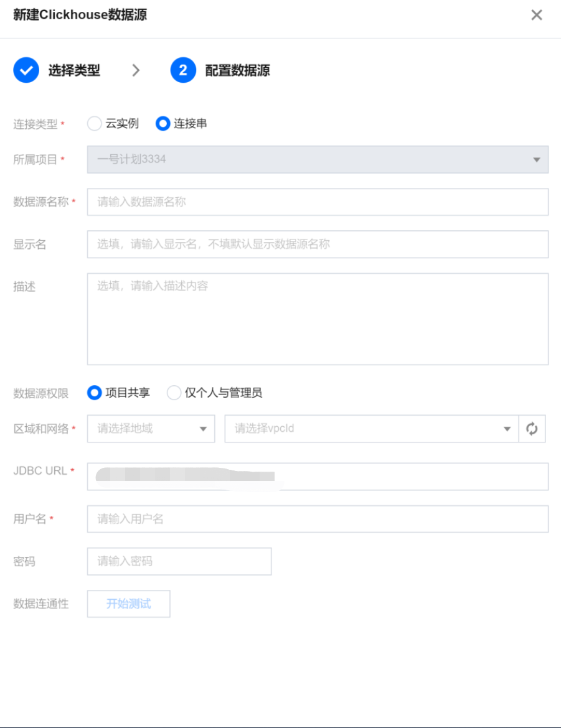
Task: Click the 显示名 input field
Action: [318, 244]
